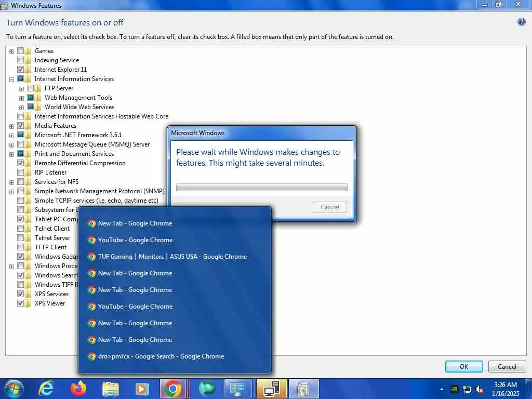
Task: Open Firefox from the taskbar
Action: (78, 389)
